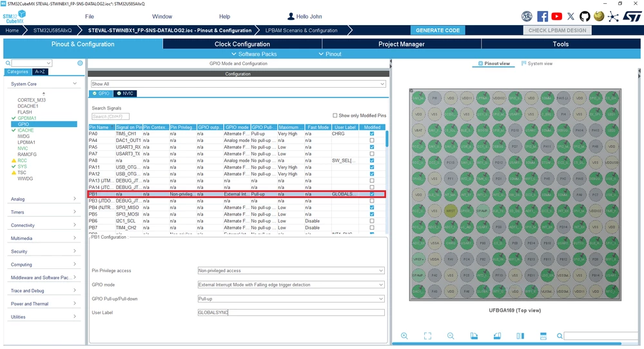Open the Facebook icon link
This screenshot has width=644, height=349.
(543, 16)
